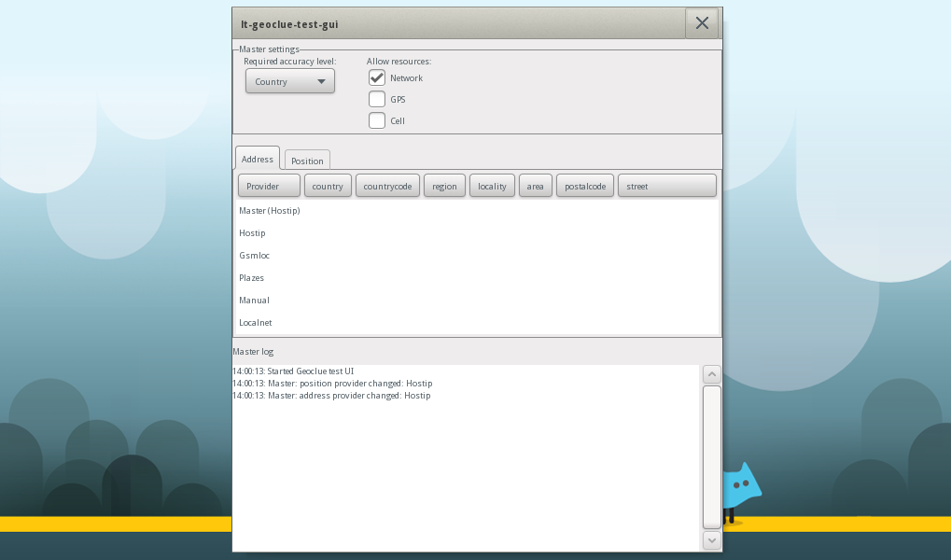Uncheck the Network resource checkbox
The width and height of the screenshot is (951, 560).
click(377, 77)
